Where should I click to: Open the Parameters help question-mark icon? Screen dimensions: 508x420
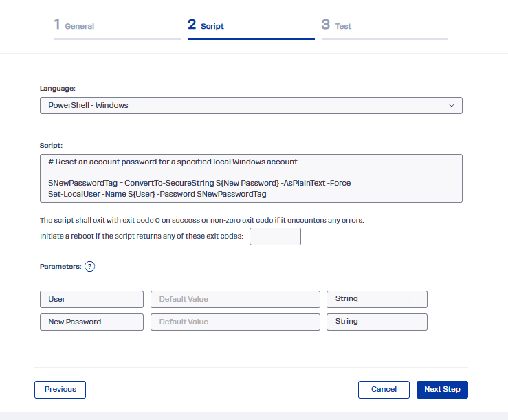point(89,267)
